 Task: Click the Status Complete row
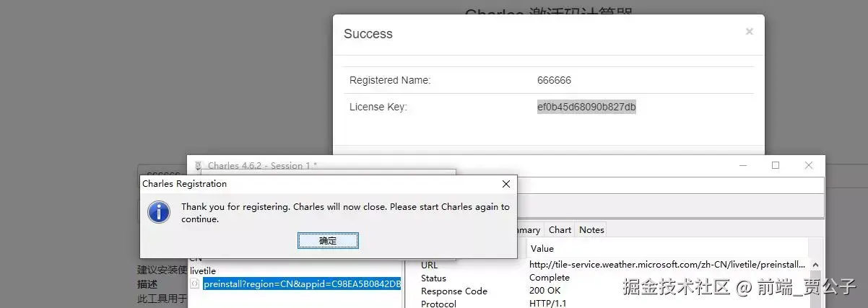[614, 278]
